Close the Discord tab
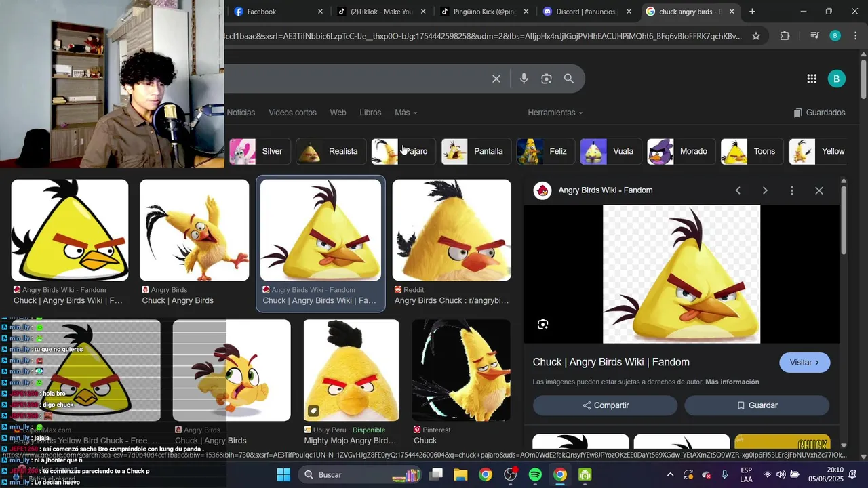The width and height of the screenshot is (868, 488). point(629,12)
